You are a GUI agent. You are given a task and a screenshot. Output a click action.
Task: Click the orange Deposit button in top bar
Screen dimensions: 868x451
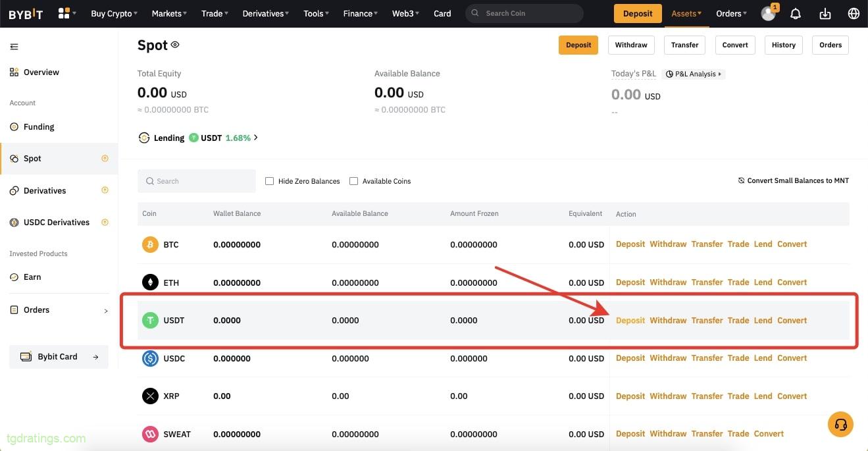638,13
